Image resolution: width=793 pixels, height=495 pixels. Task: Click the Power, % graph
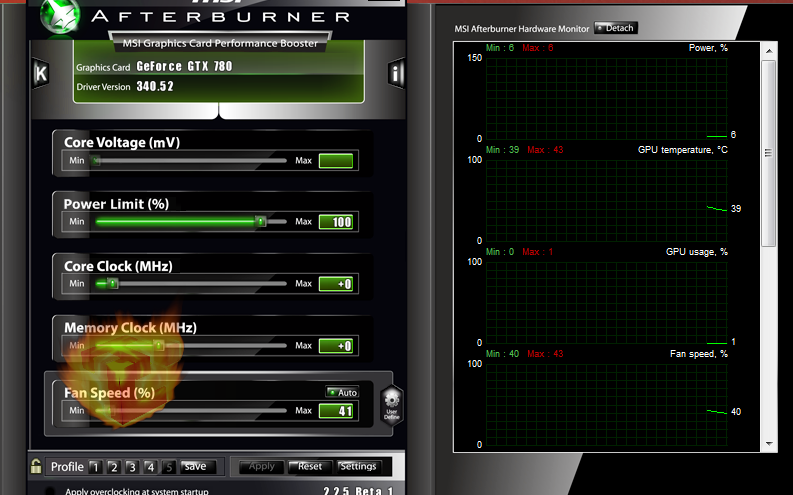pos(606,98)
